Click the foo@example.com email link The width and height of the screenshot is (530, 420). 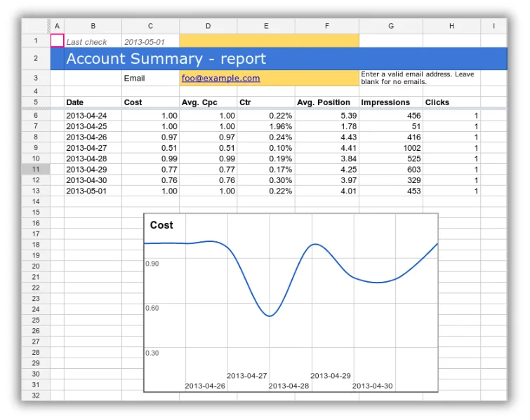(x=220, y=79)
